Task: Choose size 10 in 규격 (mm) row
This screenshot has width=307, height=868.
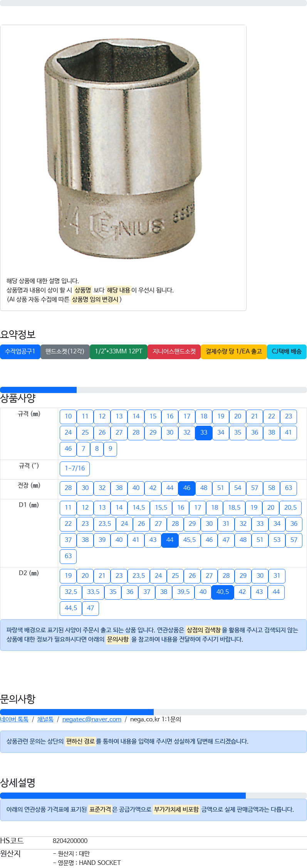Action: pos(68,416)
